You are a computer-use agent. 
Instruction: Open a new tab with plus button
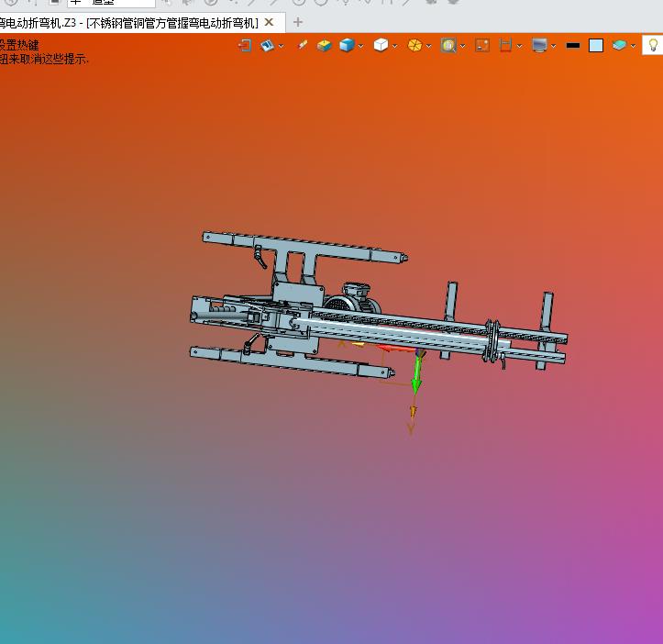(297, 22)
